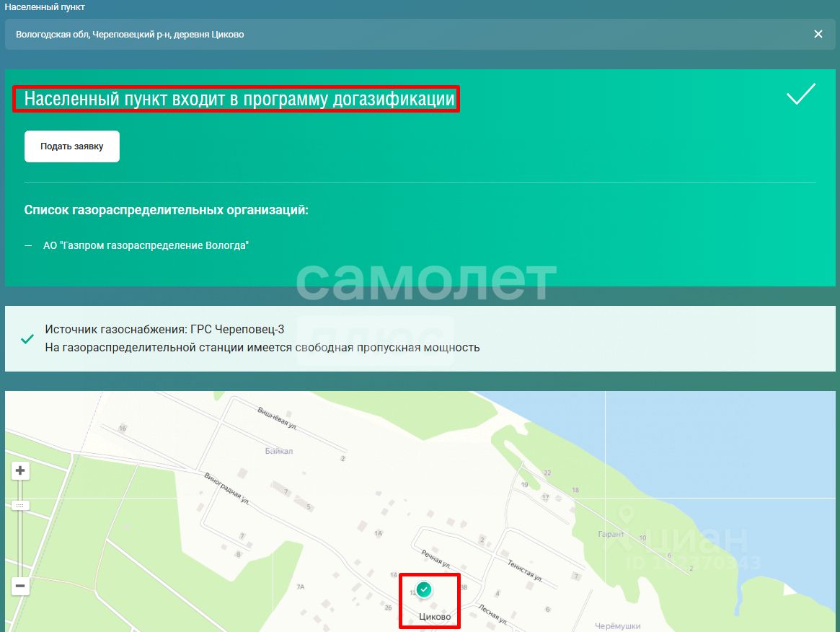Click the address field with деревня Циково
Image resolution: width=840 pixels, height=632 pixels.
tap(420, 35)
